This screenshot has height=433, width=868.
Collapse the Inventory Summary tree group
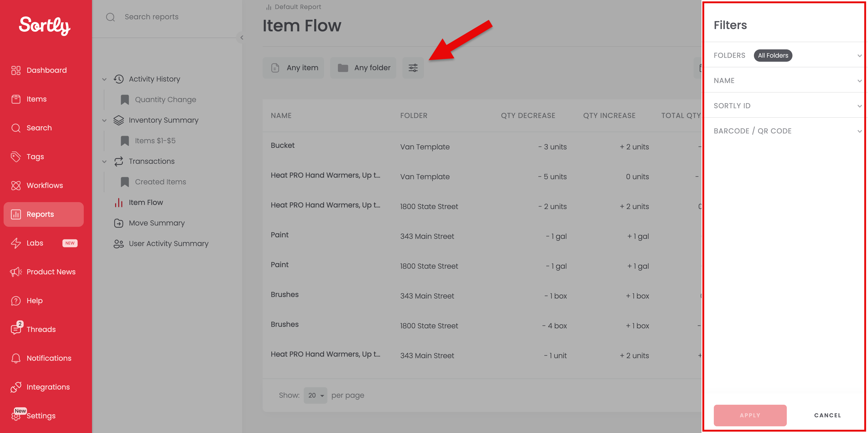pos(105,120)
